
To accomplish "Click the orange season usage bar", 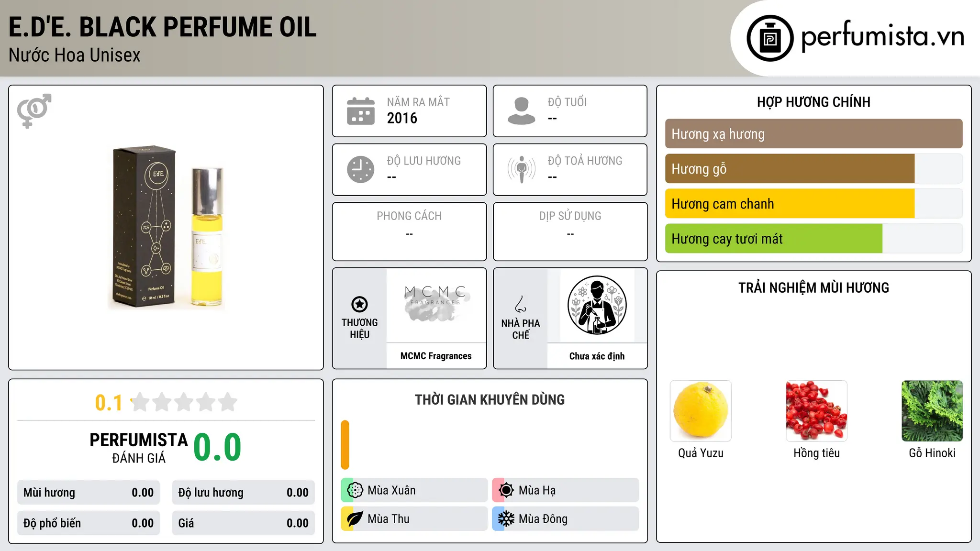I will tap(345, 445).
